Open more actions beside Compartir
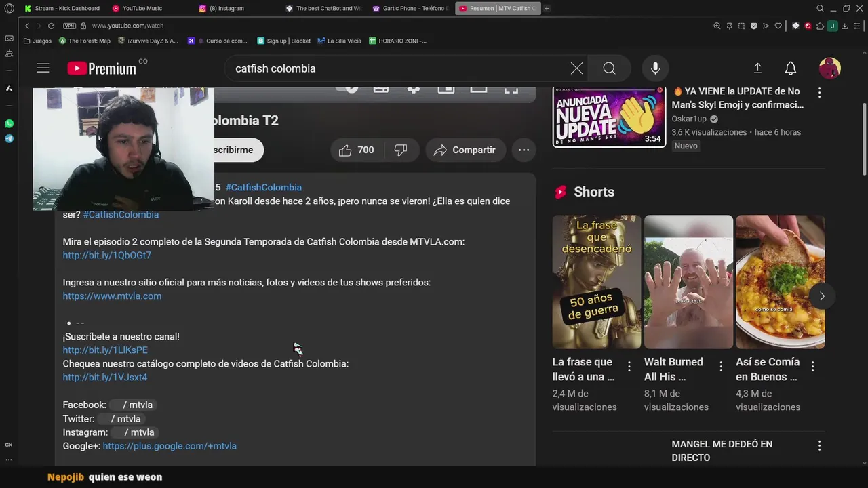 524,150
